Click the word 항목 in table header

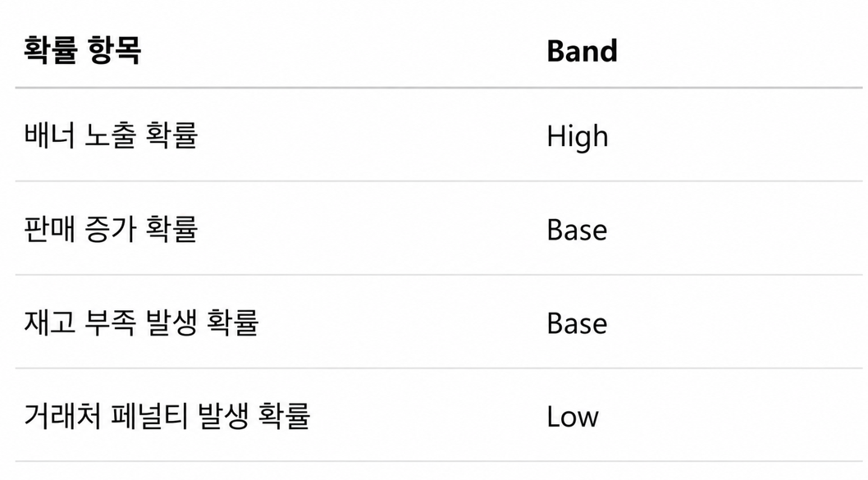pos(113,50)
